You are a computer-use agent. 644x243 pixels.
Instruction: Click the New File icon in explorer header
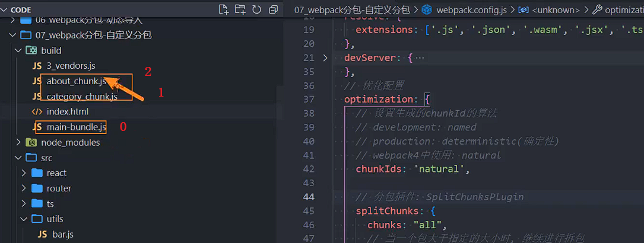[x=224, y=9]
